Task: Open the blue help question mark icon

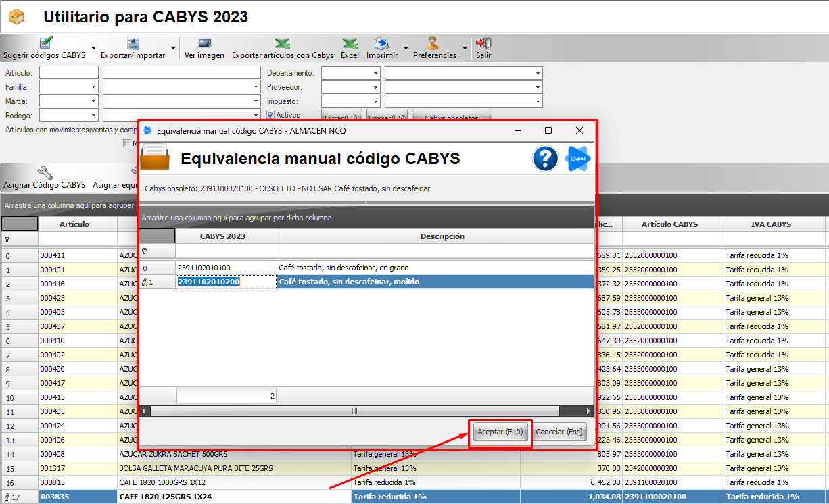Action: click(545, 159)
